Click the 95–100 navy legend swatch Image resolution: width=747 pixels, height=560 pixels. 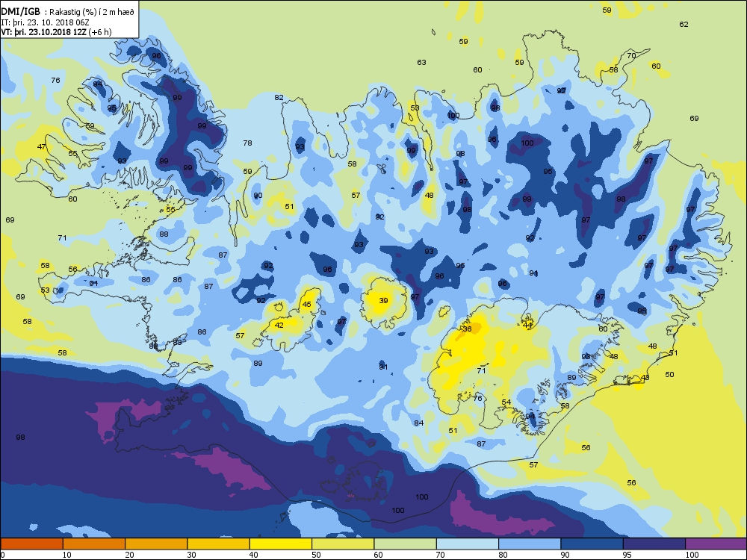point(654,544)
